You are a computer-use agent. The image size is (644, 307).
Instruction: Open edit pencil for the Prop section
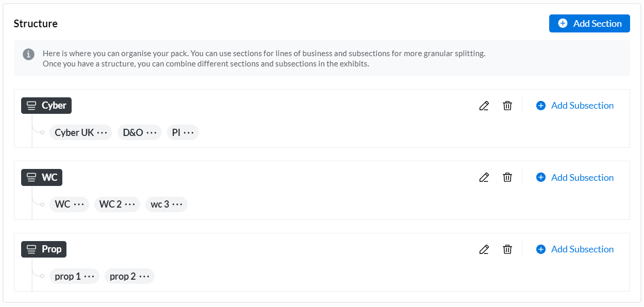click(x=484, y=249)
